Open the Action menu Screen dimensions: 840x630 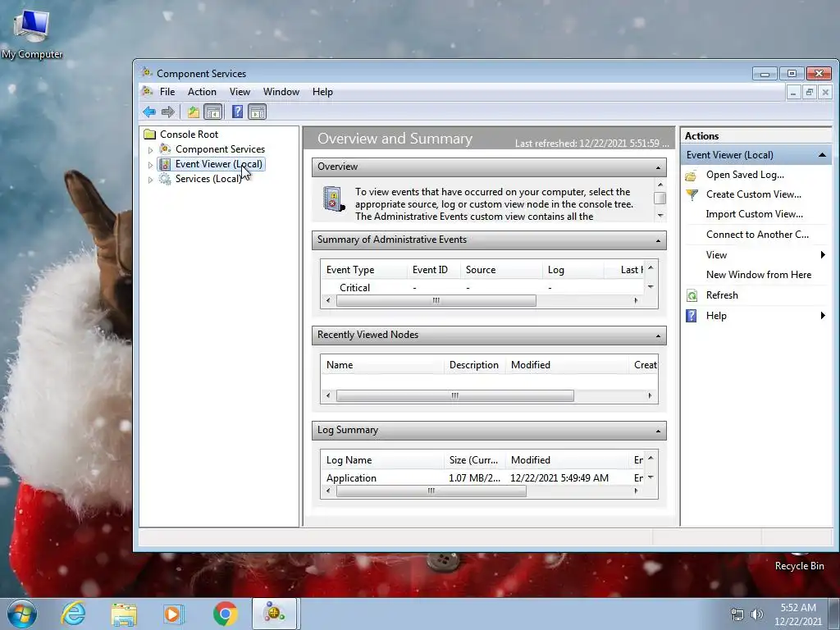[202, 92]
